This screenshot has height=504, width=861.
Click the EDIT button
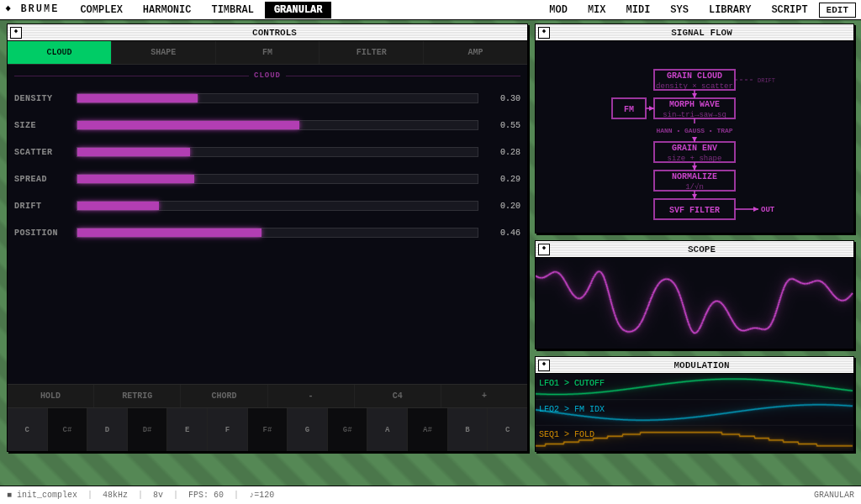point(837,9)
